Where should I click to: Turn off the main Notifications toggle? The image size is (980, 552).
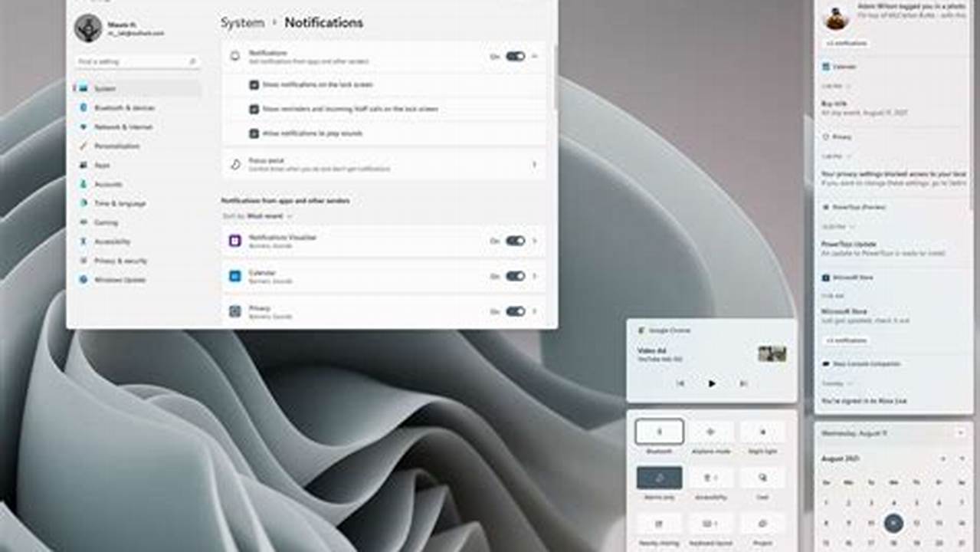(x=514, y=56)
